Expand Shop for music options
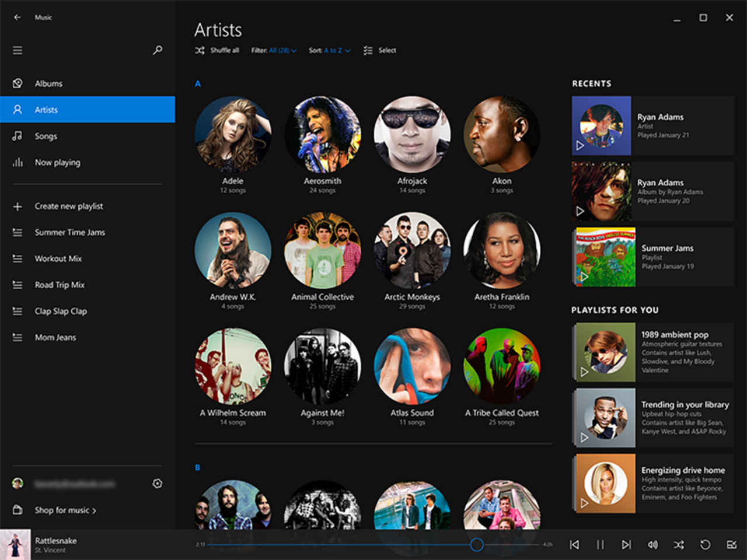 pos(62,510)
